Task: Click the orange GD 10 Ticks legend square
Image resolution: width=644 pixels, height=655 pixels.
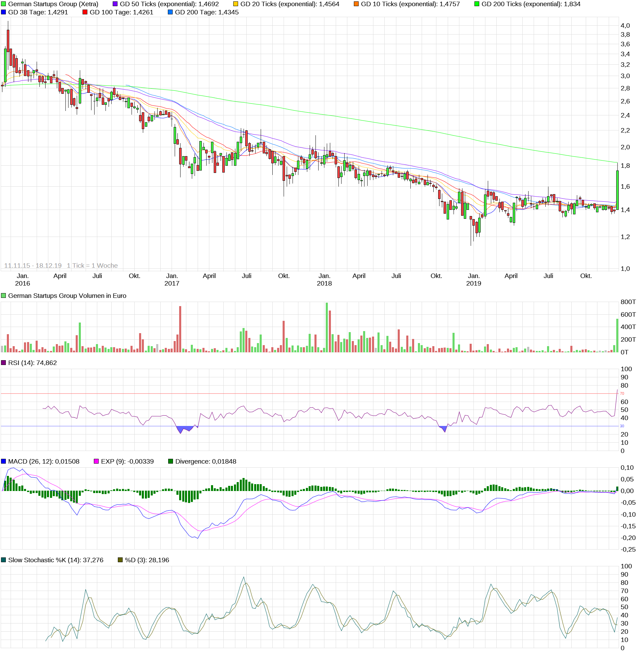Action: [356, 4]
